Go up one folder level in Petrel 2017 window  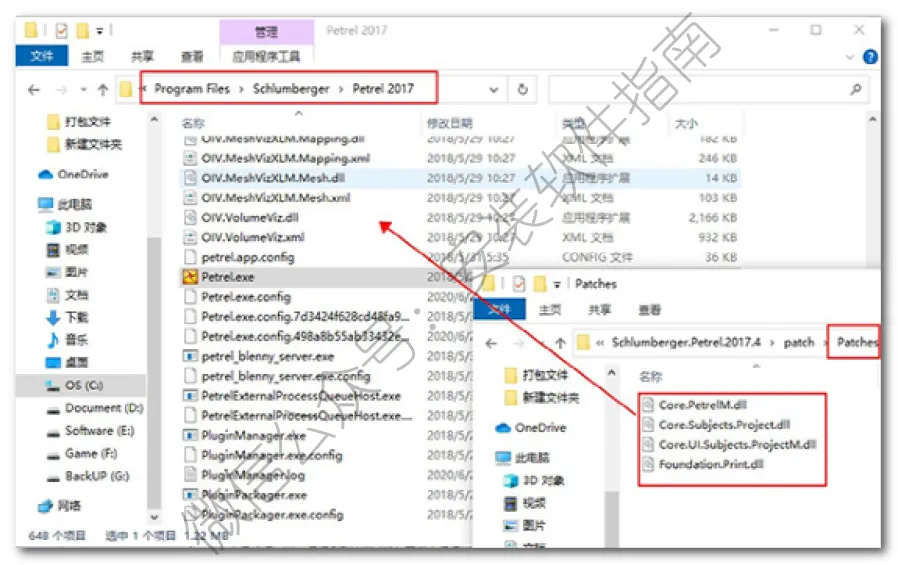point(103,89)
